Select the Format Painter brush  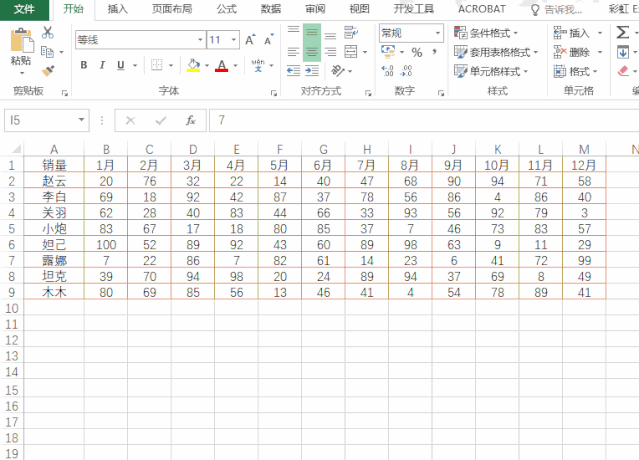(x=48, y=71)
